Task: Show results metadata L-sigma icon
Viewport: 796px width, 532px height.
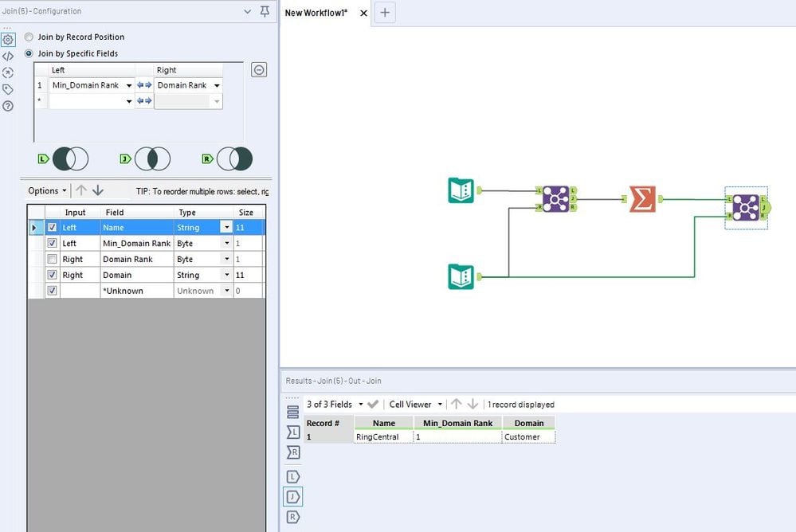Action: tap(293, 432)
